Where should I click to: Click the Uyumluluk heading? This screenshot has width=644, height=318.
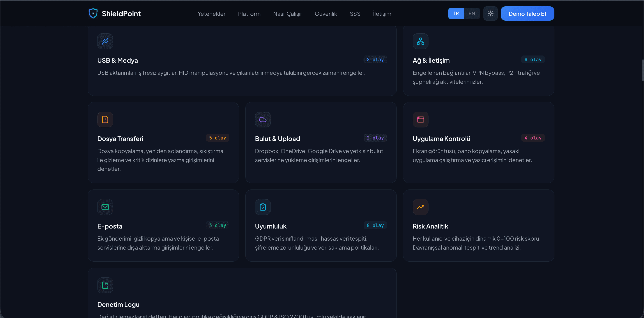pos(271,226)
